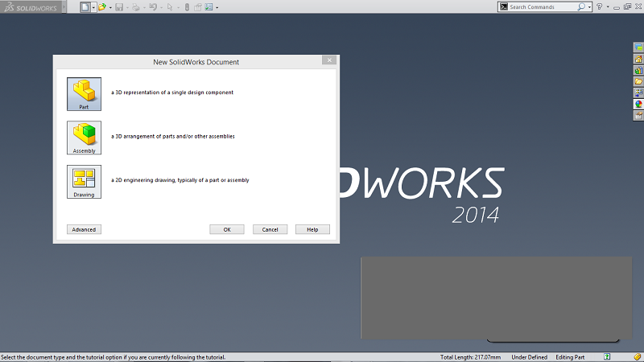Click Cancel in New Document dialog
The width and height of the screenshot is (644, 362).
270,229
